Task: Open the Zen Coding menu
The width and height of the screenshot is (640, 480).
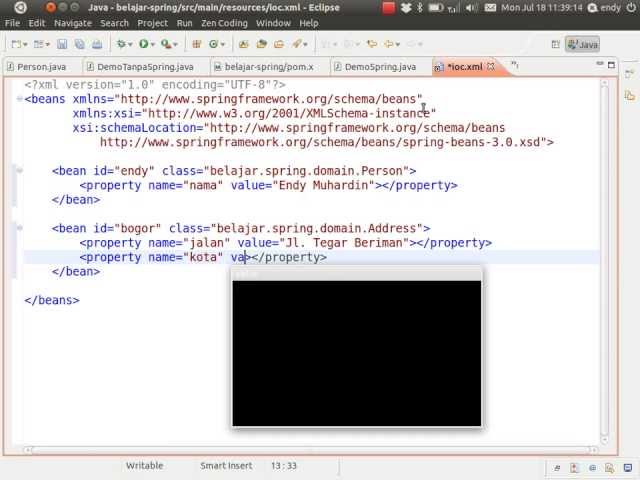Action: point(224,23)
